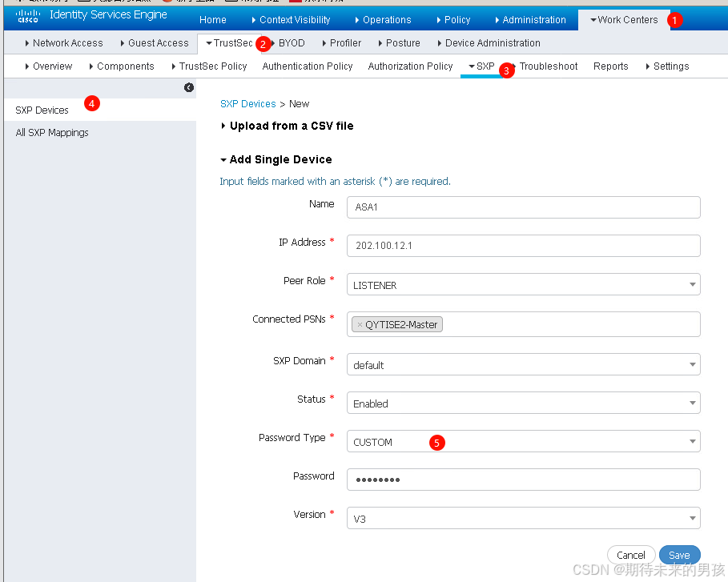The height and width of the screenshot is (582, 728).
Task: Select the SXP tab
Action: [482, 66]
